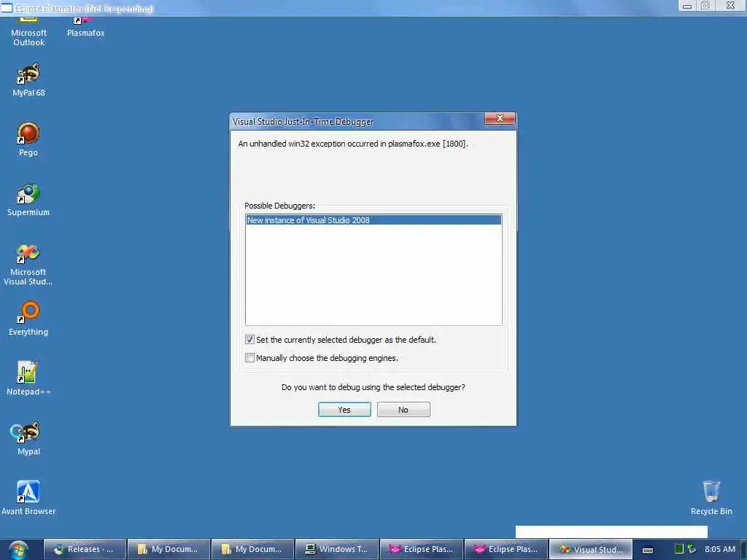Launch the Notepad++ desktop icon

point(28,378)
